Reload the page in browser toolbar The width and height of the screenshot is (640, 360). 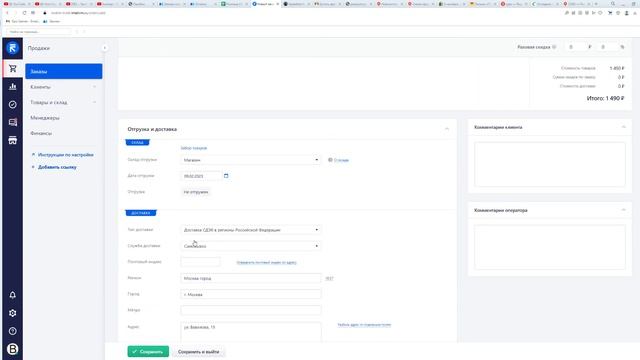tap(24, 13)
